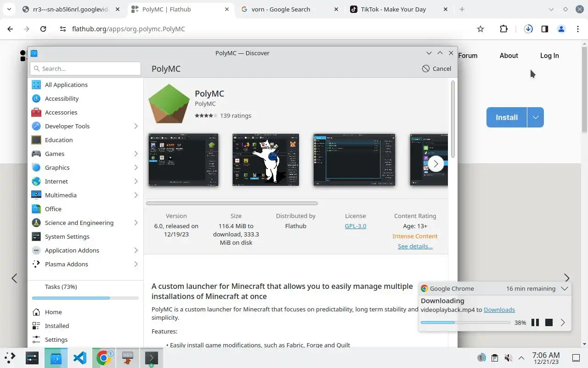Select the Education category icon

click(36, 140)
